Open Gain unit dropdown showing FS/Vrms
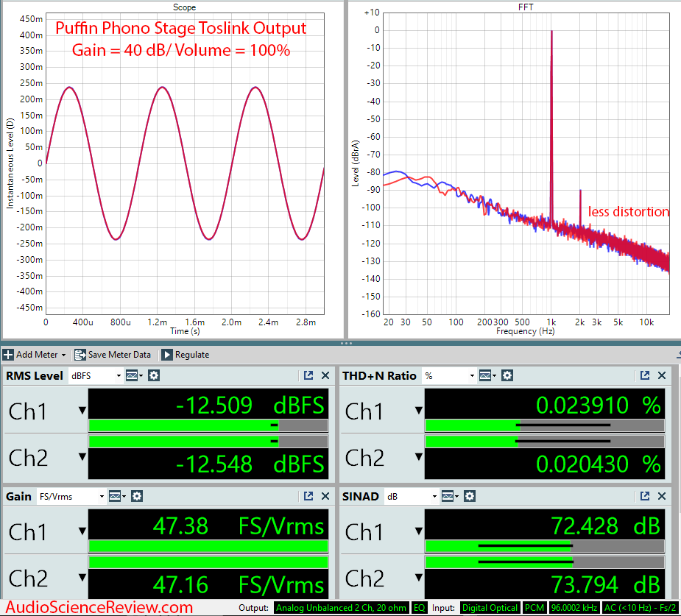 click(x=71, y=496)
